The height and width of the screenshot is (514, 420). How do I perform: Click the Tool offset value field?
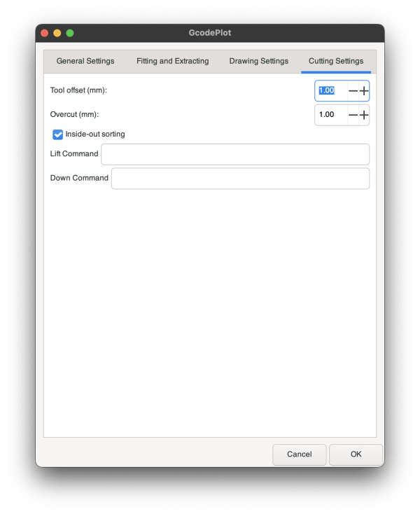pyautogui.click(x=331, y=91)
